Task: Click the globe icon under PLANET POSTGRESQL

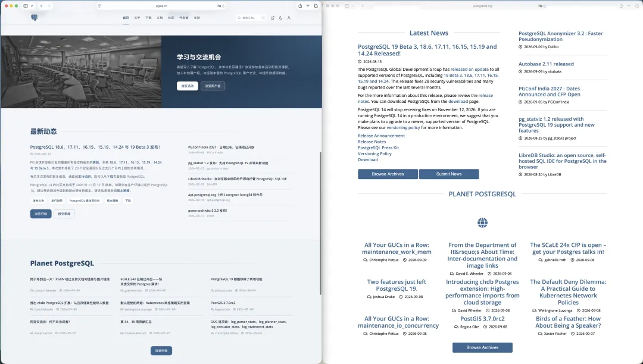Action: pos(482,222)
